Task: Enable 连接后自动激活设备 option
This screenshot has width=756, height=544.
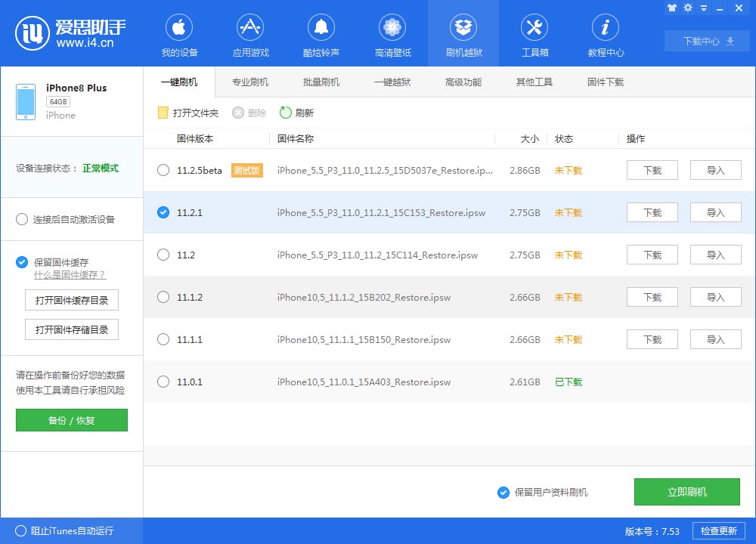Action: point(21,219)
